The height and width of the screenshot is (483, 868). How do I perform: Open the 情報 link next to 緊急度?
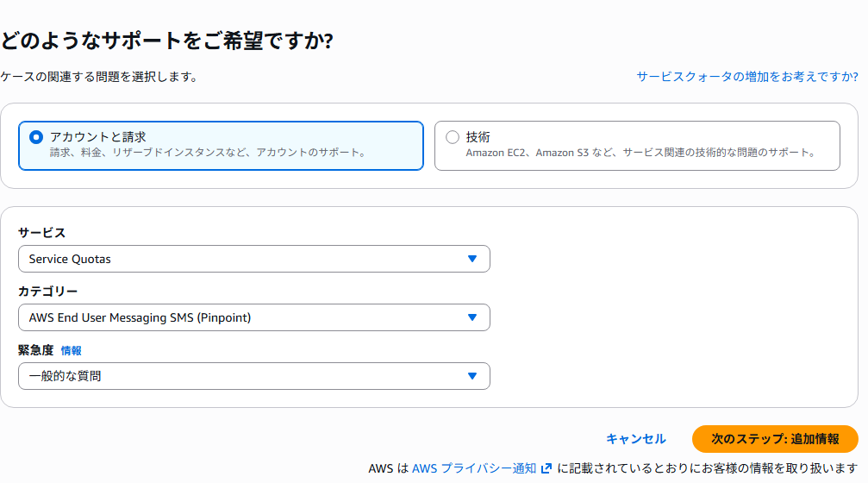pos(72,350)
